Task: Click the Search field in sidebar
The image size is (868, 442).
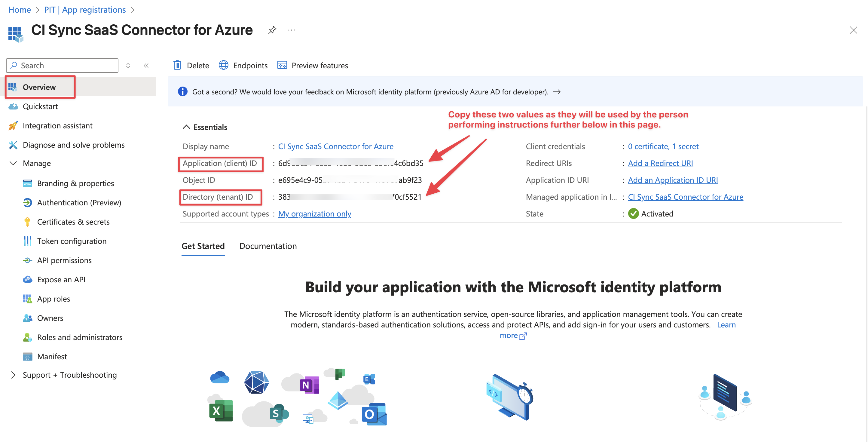Action: (62, 66)
